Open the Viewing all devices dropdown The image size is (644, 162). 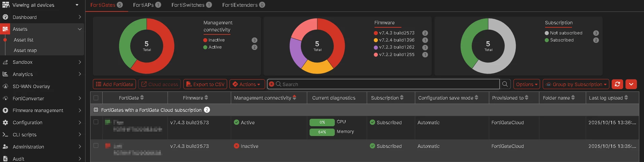pos(42,5)
